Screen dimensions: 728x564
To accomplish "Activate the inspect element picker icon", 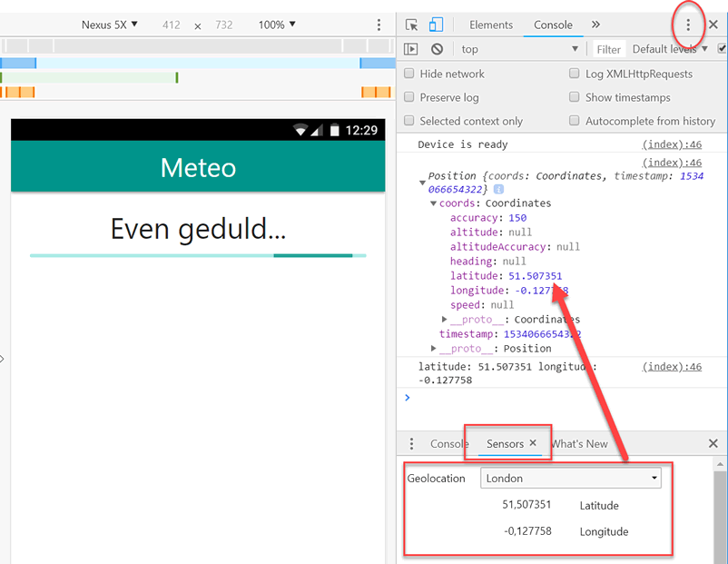I will pyautogui.click(x=412, y=25).
